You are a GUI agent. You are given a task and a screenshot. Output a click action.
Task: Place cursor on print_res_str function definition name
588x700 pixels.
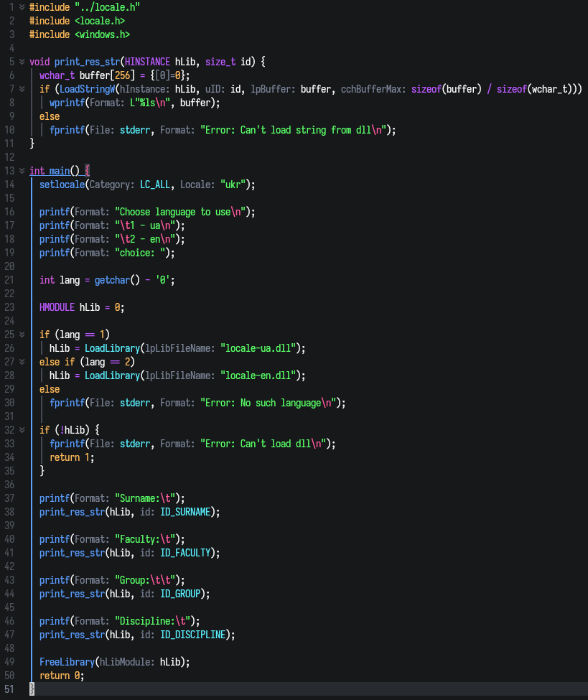pos(87,62)
